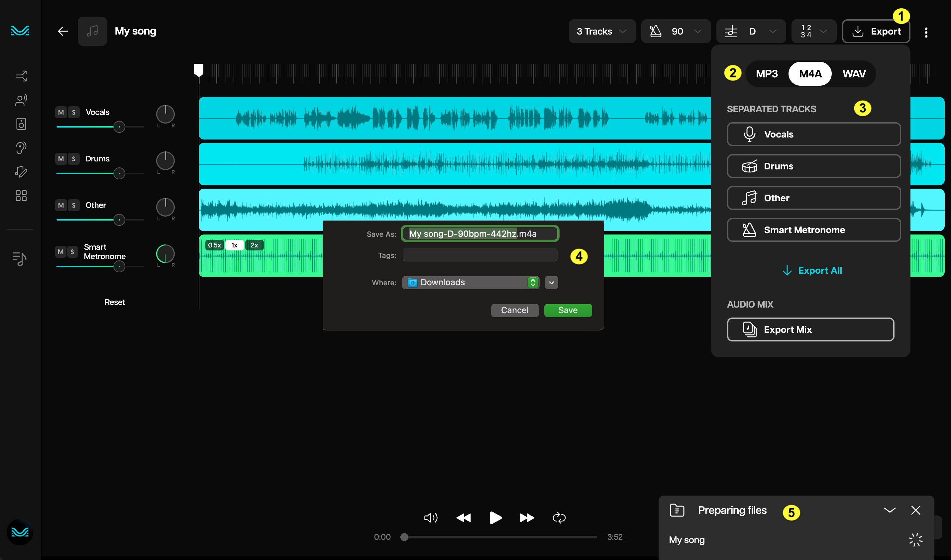Click the song music note thumbnail

(x=92, y=31)
